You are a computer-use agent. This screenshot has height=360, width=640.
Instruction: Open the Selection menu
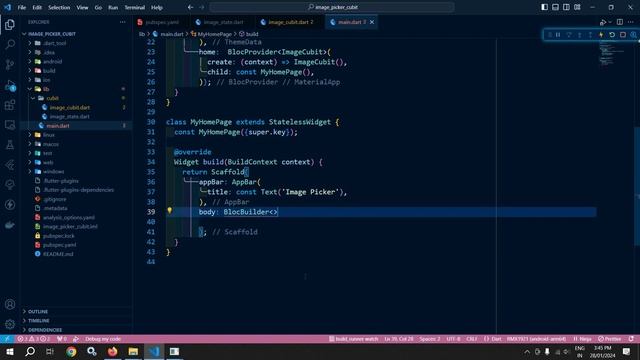pos(59,7)
